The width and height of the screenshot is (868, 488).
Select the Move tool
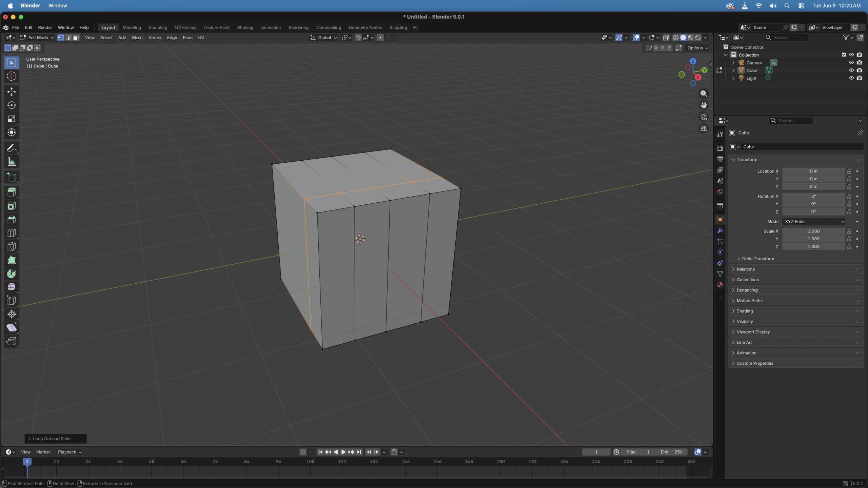[12, 91]
